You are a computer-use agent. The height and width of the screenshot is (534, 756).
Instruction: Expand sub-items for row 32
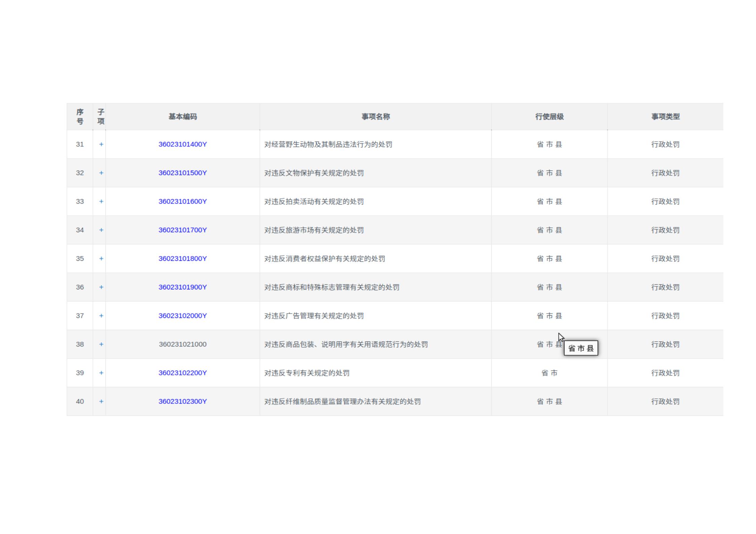pyautogui.click(x=101, y=173)
